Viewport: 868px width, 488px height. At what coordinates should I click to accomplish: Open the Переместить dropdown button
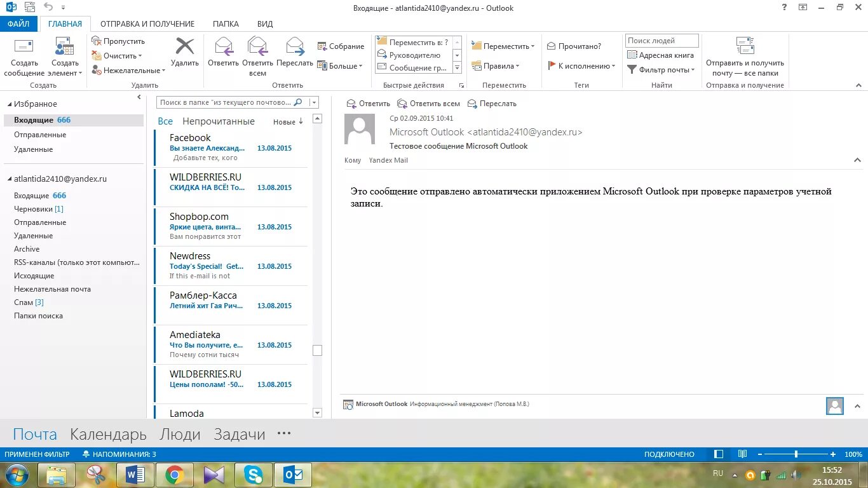click(x=503, y=46)
